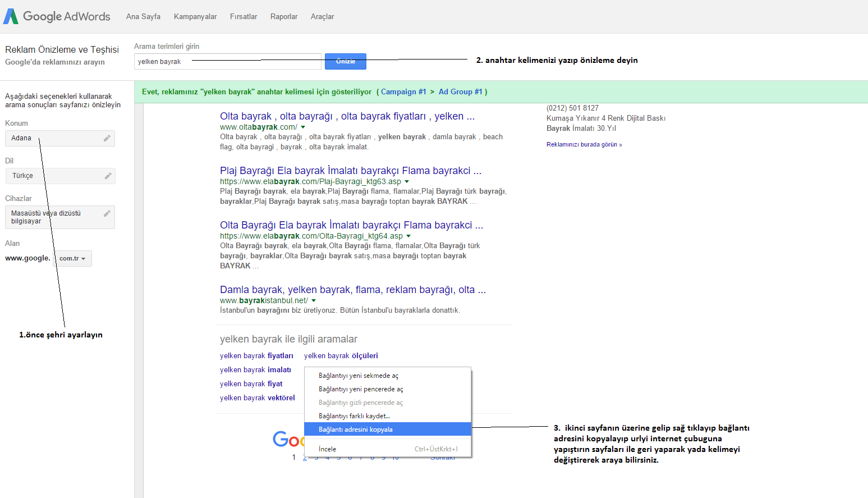Click related search 'yelken bayrak fiyatları'

(256, 356)
